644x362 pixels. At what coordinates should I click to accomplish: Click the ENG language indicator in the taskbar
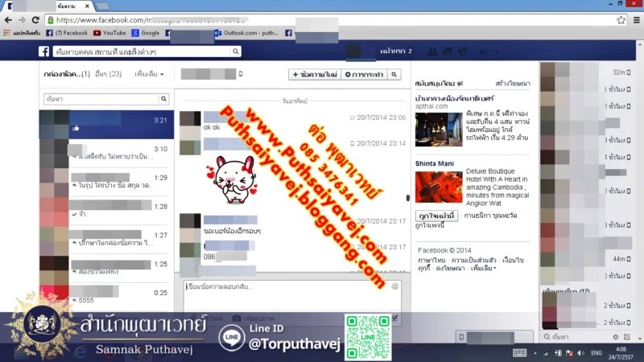pos(596,353)
